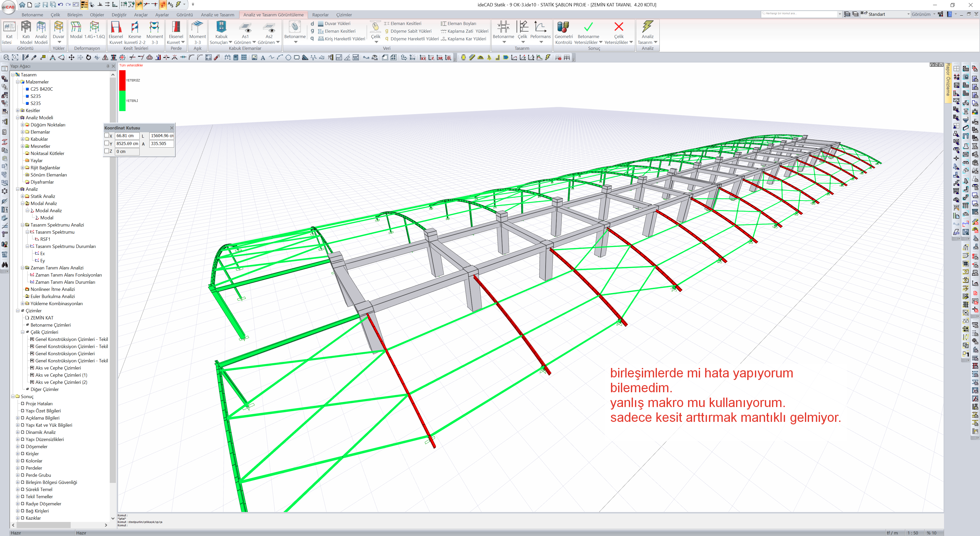This screenshot has height=536, width=980.
Task: Show the Katı Model view
Action: pyautogui.click(x=26, y=32)
